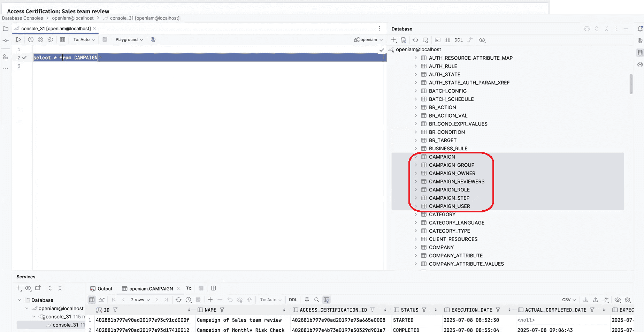Run the query with the Execute button

(x=18, y=40)
